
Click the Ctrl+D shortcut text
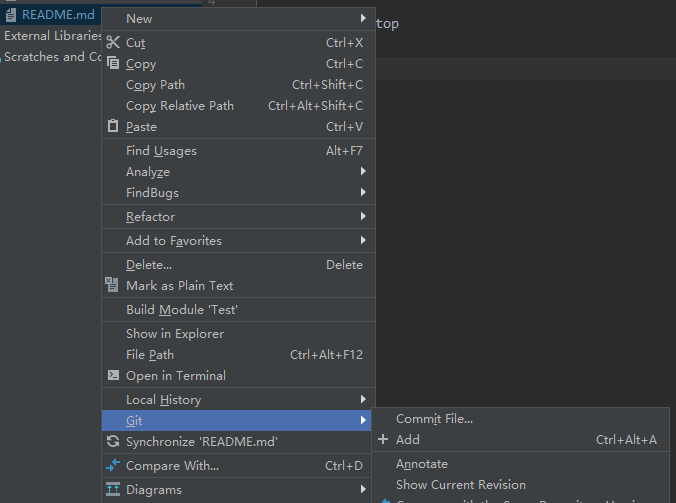point(344,466)
